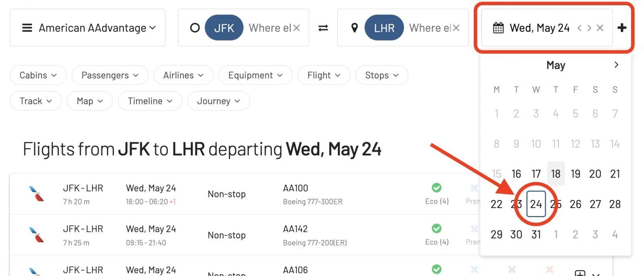This screenshot has width=644, height=276.
Task: Click the AA106 flight number
Action: tap(295, 270)
